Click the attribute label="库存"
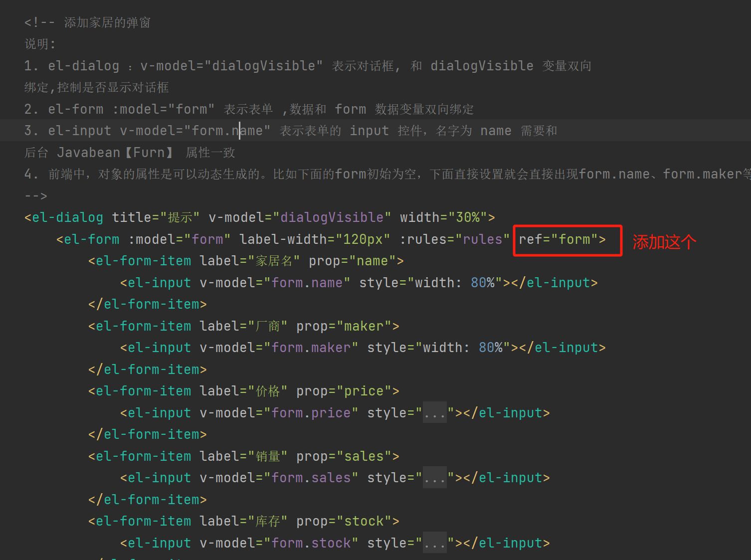 (243, 521)
